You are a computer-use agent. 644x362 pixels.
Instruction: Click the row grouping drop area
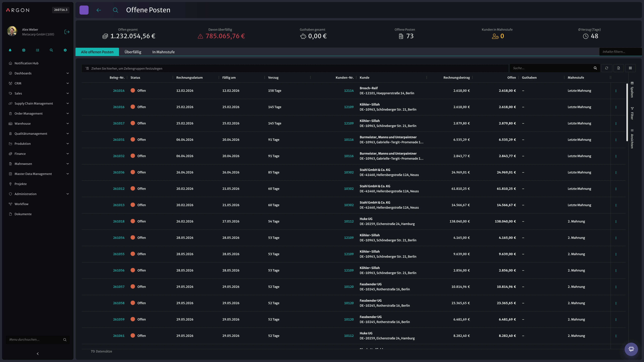[295, 69]
